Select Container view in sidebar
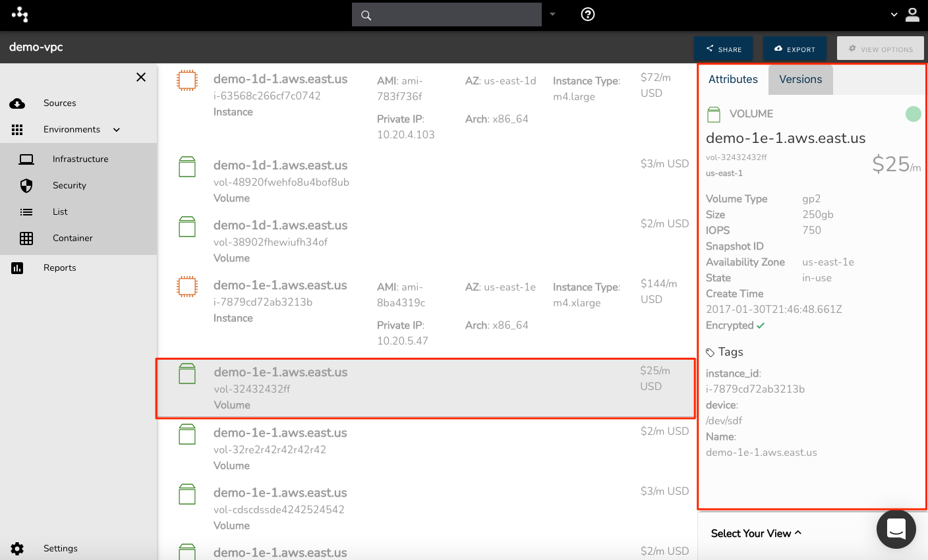 (x=72, y=238)
